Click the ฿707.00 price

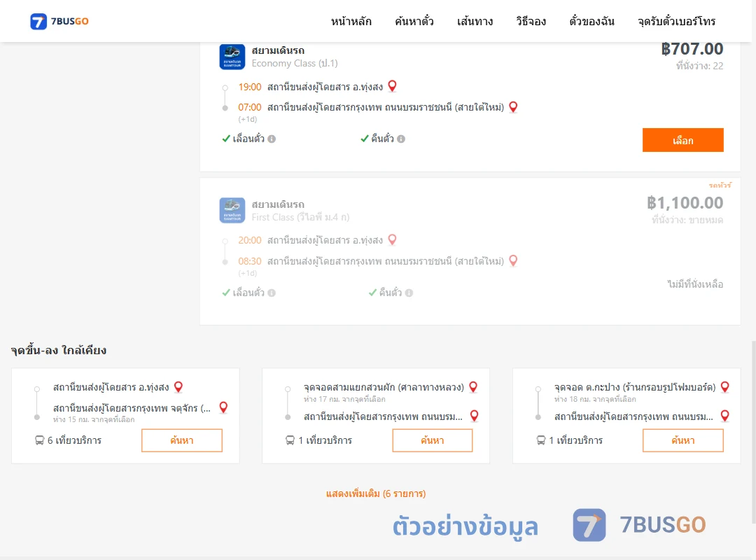point(692,49)
